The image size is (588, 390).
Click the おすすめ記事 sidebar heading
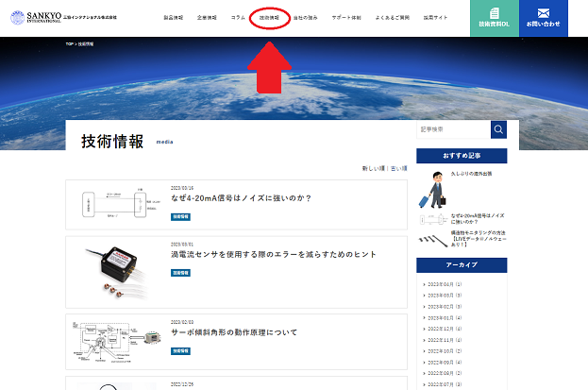[462, 156]
